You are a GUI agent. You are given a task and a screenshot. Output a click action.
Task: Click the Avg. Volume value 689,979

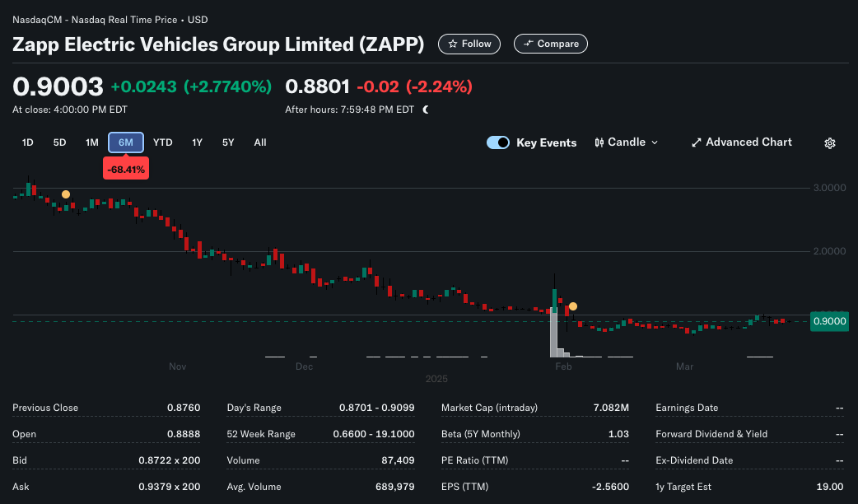coord(394,487)
